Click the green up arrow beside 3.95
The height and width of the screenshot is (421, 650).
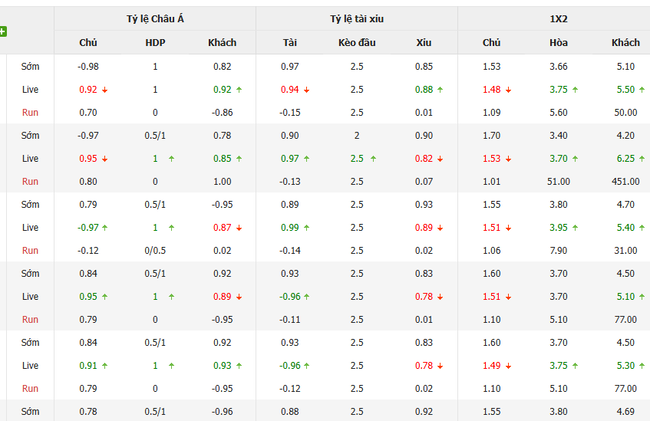(x=577, y=227)
